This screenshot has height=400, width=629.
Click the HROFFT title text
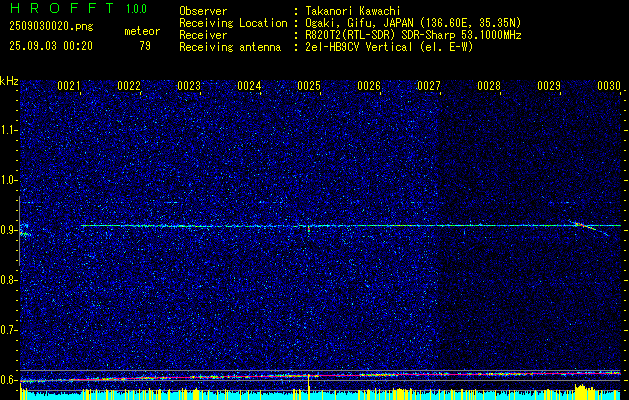pyautogui.click(x=62, y=8)
